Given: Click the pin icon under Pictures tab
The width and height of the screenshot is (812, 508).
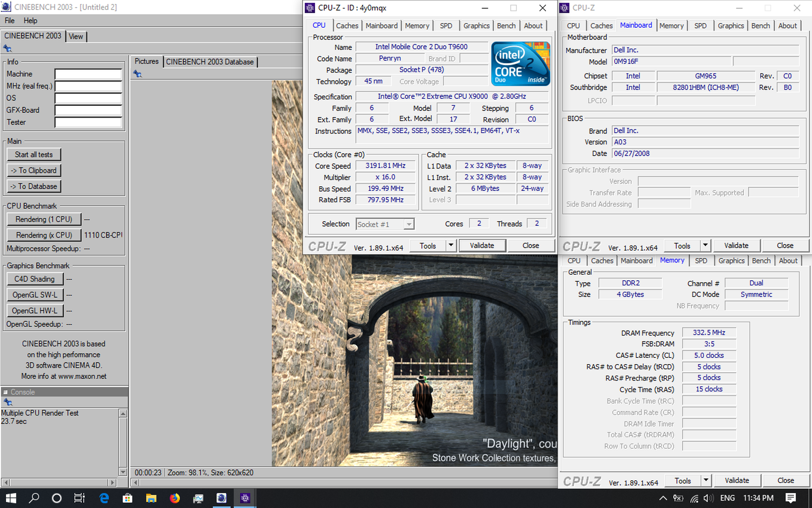Looking at the screenshot, I should (x=137, y=74).
